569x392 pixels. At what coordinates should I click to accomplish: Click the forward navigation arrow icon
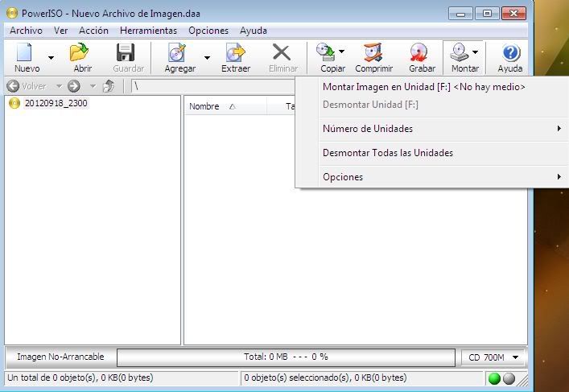click(x=74, y=86)
